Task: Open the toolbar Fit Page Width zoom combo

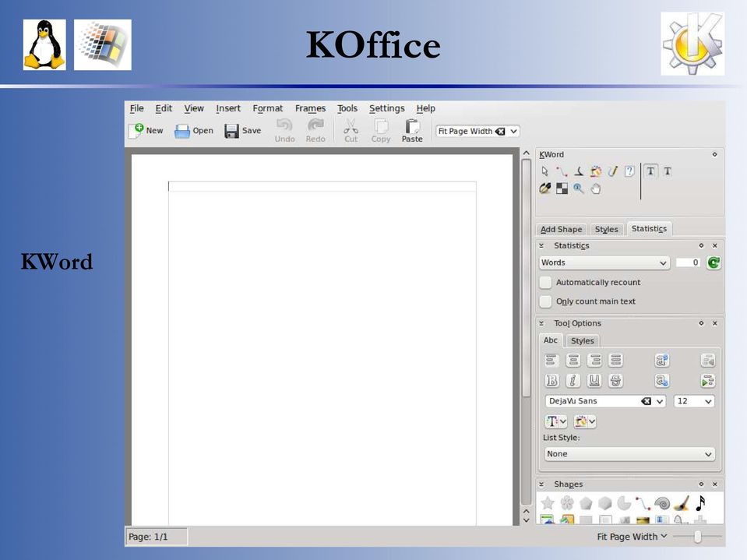Action: (x=477, y=131)
